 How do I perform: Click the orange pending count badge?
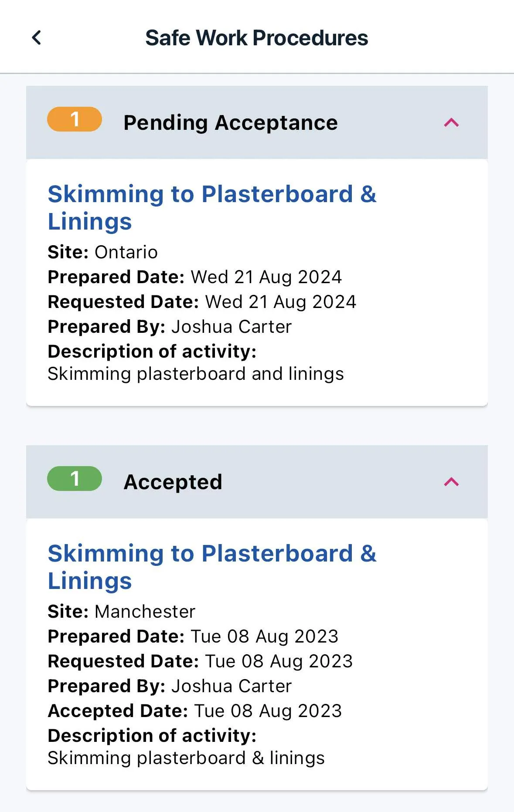(75, 119)
